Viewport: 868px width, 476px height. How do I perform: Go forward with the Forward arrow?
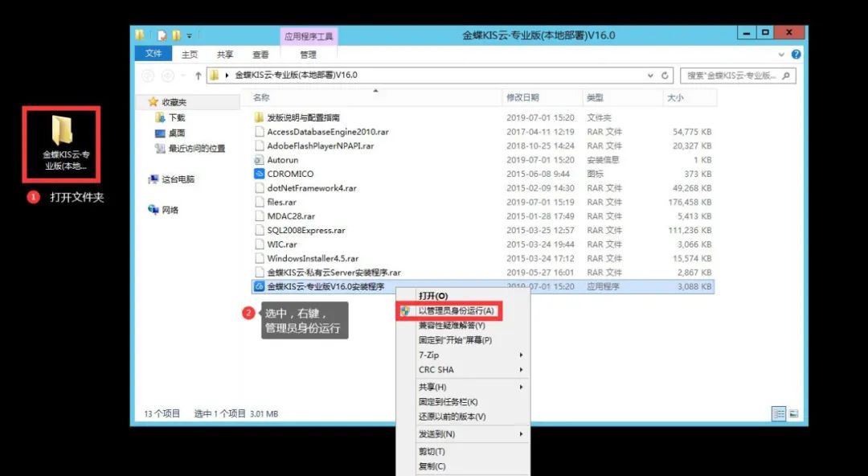pyautogui.click(x=168, y=76)
